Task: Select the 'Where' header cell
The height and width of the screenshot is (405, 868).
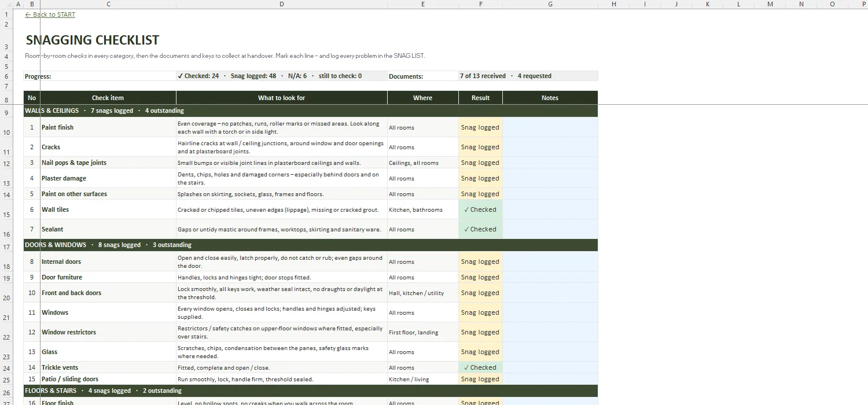Action: point(423,98)
